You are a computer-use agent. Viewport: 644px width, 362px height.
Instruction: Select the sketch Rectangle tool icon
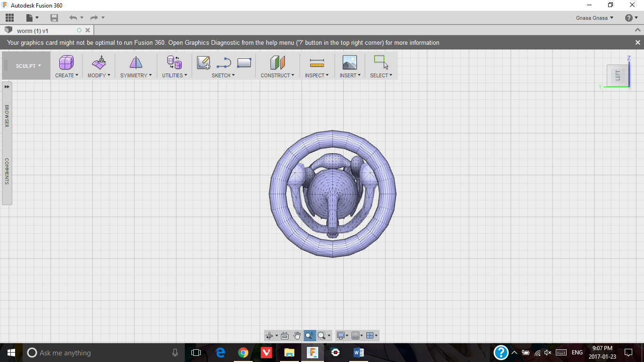[x=244, y=63]
